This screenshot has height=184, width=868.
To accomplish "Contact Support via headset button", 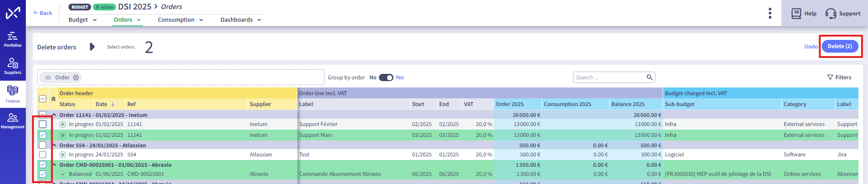I will point(843,13).
